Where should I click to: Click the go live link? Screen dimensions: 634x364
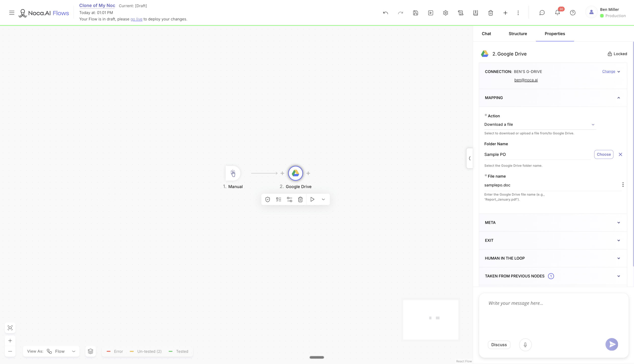tap(136, 19)
